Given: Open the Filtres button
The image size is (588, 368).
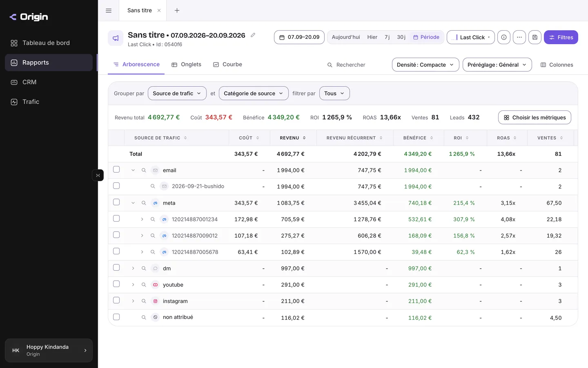Looking at the screenshot, I should pyautogui.click(x=561, y=37).
